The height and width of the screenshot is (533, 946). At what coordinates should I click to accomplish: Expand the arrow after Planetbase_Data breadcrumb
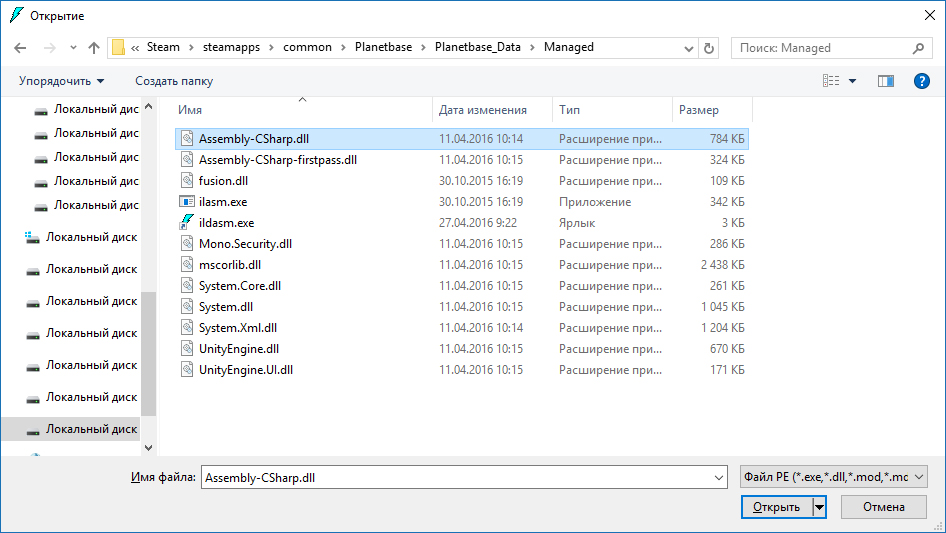point(532,48)
